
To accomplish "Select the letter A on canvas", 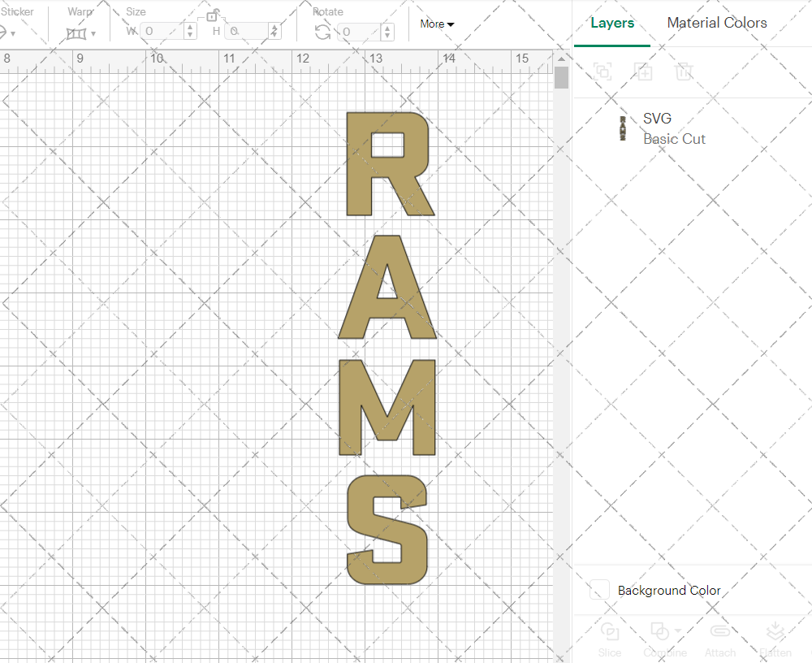I will (x=387, y=287).
